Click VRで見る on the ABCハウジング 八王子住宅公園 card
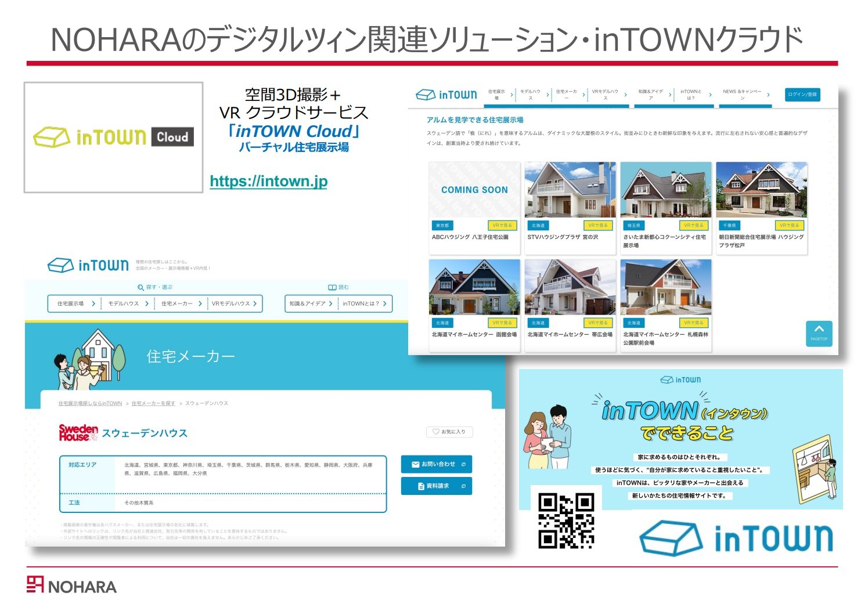The width and height of the screenshot is (868, 611). 502,225
